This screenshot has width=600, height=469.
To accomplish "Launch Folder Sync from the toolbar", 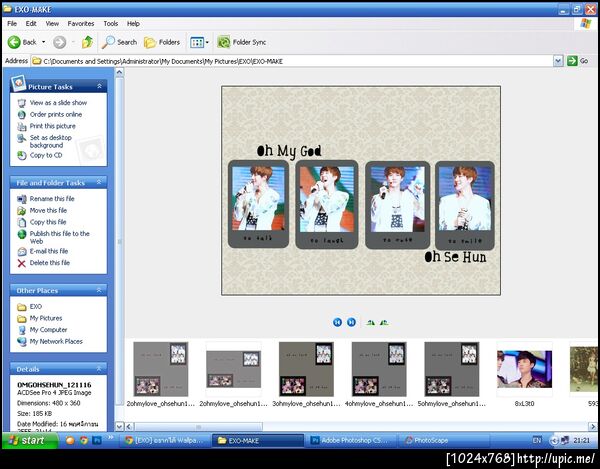I will [241, 42].
